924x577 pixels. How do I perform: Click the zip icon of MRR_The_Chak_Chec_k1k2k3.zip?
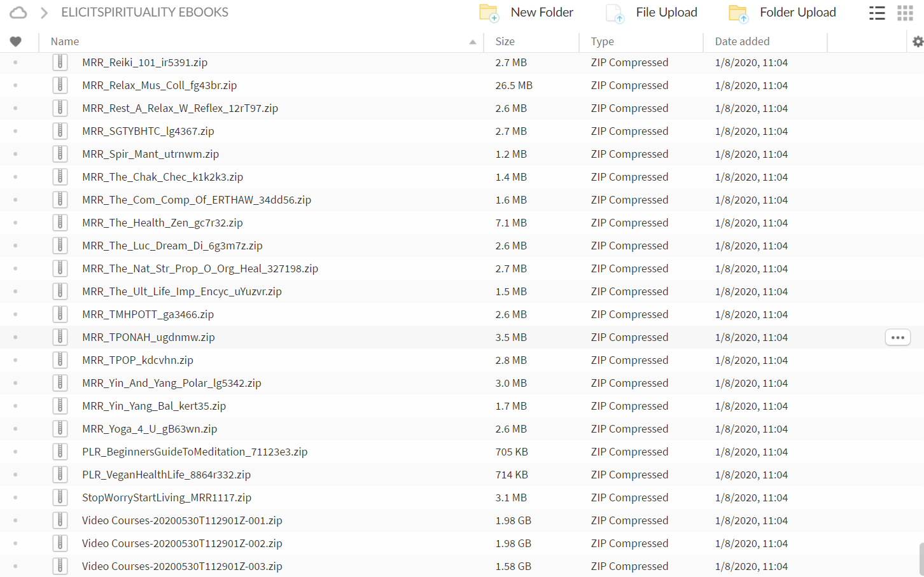(x=60, y=177)
